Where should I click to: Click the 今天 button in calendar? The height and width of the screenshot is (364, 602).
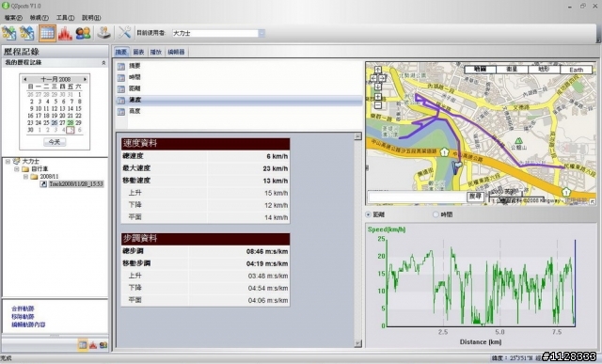(55, 142)
